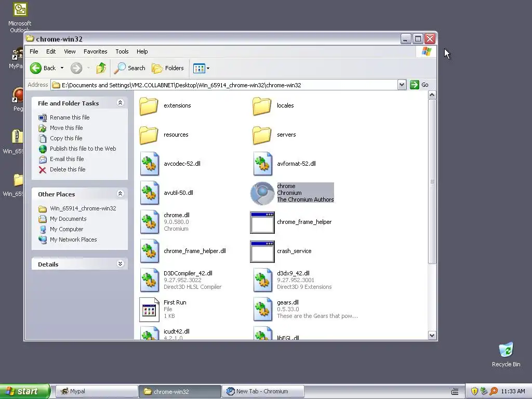Select the avcodec-52.dll file icon
532x399 pixels.
(149, 164)
